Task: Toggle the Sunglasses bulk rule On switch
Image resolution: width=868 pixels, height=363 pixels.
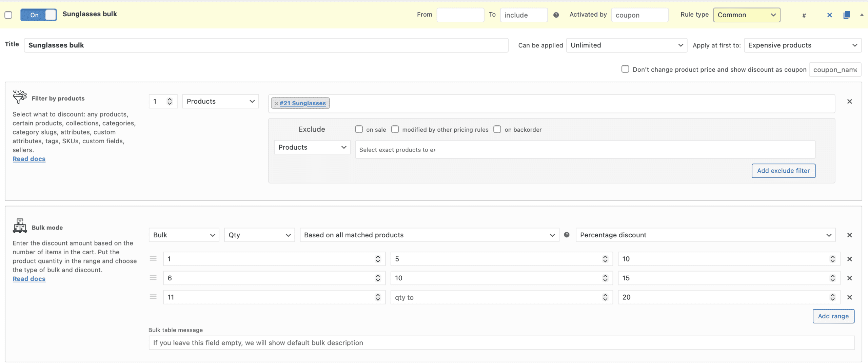Action: click(38, 15)
